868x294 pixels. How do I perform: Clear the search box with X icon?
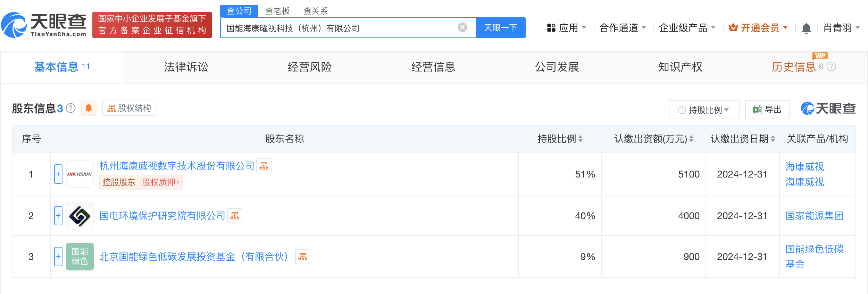(462, 27)
